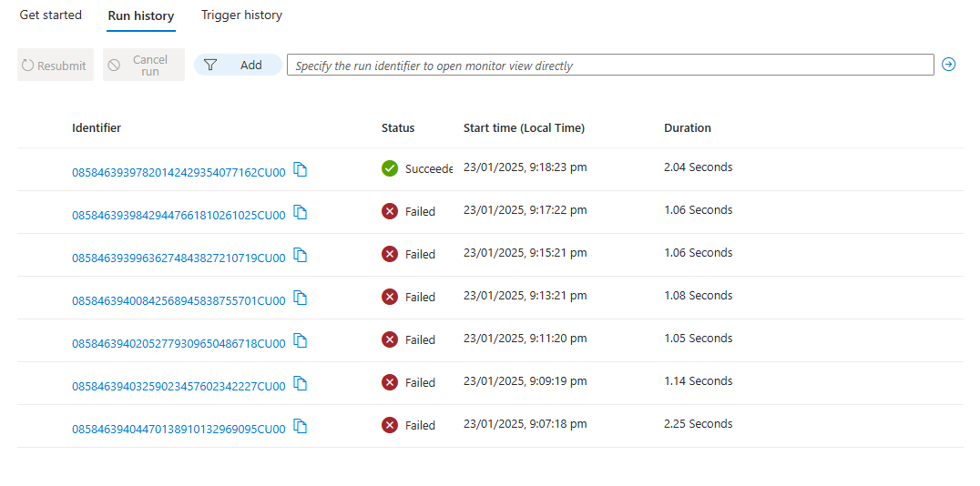Copy identifier of the 9:13:21 pm run
980x486 pixels.
tap(301, 298)
